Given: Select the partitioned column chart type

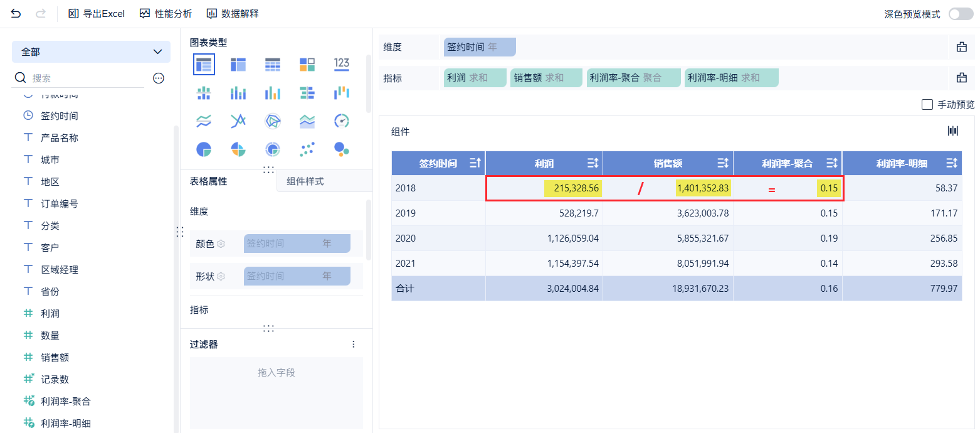Looking at the screenshot, I should coord(204,93).
